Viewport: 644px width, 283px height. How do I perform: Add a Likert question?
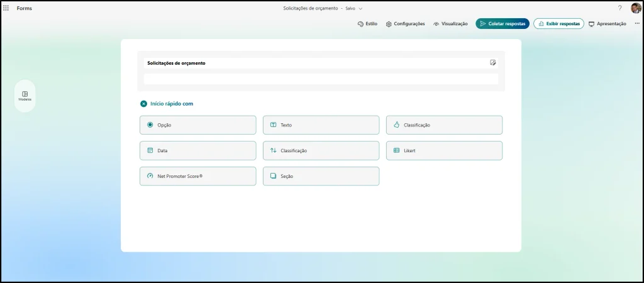click(444, 151)
